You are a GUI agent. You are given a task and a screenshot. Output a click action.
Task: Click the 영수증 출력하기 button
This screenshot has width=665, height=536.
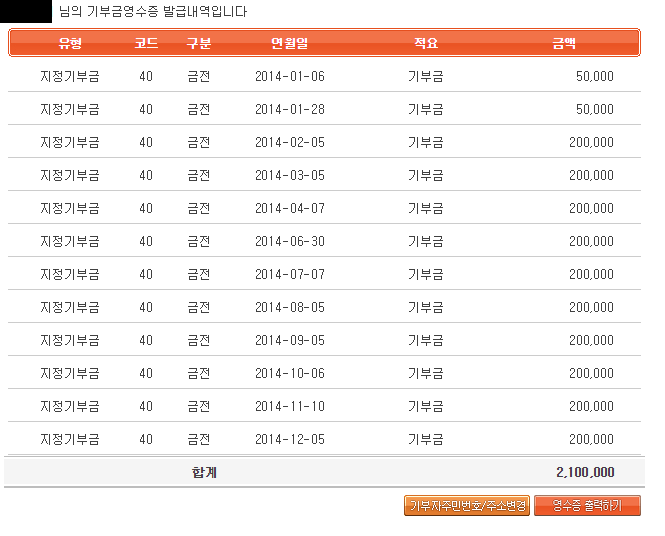(x=587, y=505)
